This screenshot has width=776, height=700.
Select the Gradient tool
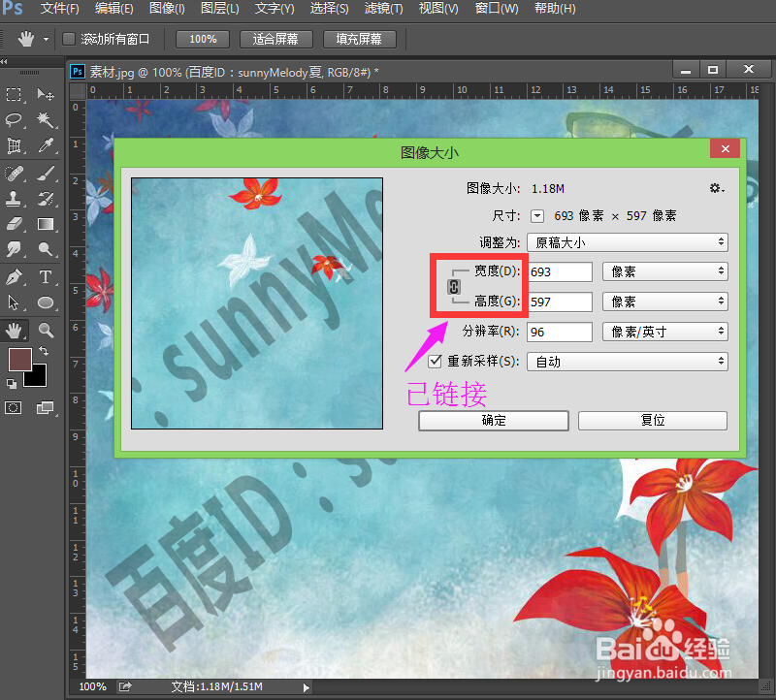coord(46,224)
